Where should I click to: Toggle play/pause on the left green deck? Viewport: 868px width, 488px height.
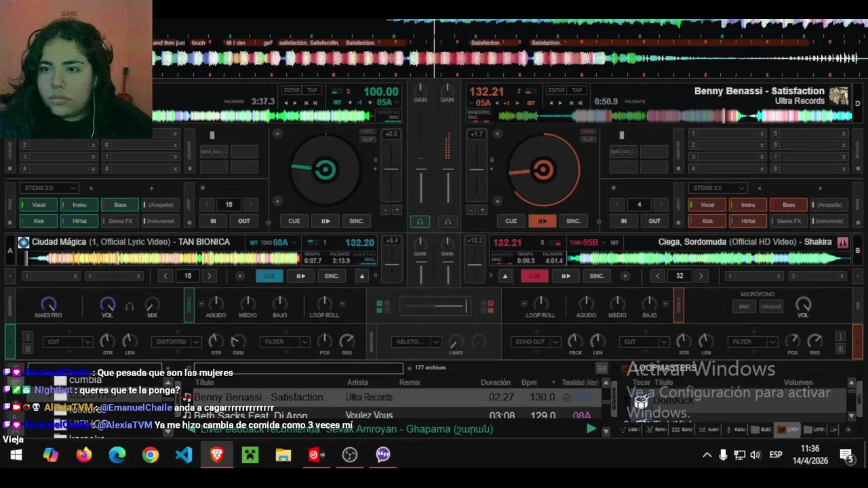tap(325, 221)
